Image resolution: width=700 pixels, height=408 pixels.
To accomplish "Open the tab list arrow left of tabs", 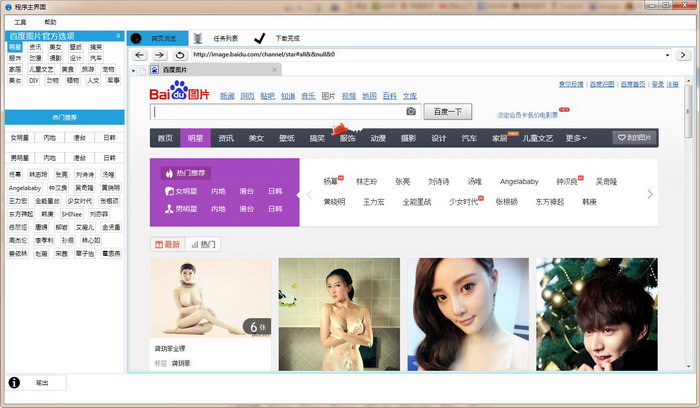I will click(133, 71).
